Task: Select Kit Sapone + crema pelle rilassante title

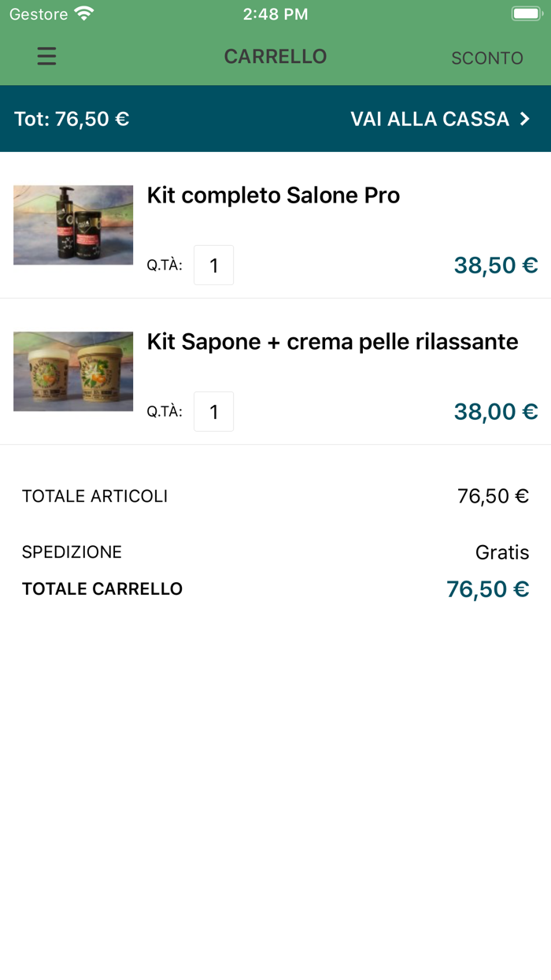Action: pyautogui.click(x=332, y=342)
